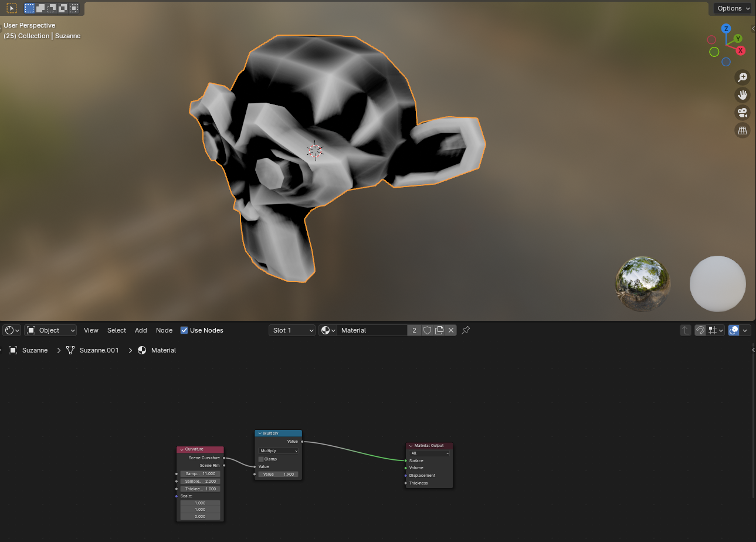
Task: Open the viewport Options dropdown
Action: [733, 8]
